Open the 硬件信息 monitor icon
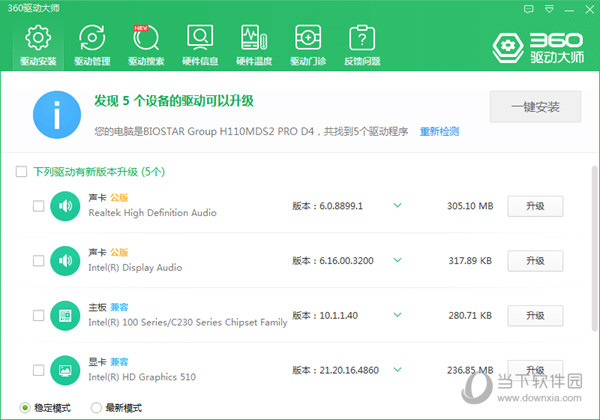 click(x=199, y=39)
